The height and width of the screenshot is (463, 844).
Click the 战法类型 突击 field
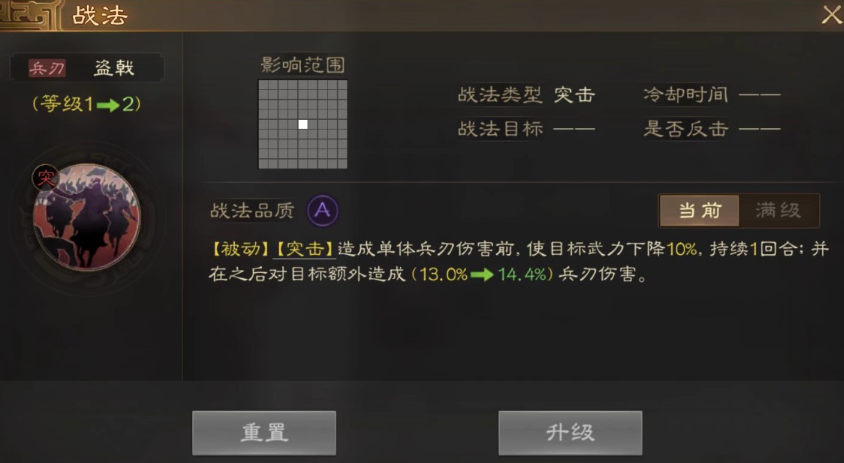click(x=526, y=95)
